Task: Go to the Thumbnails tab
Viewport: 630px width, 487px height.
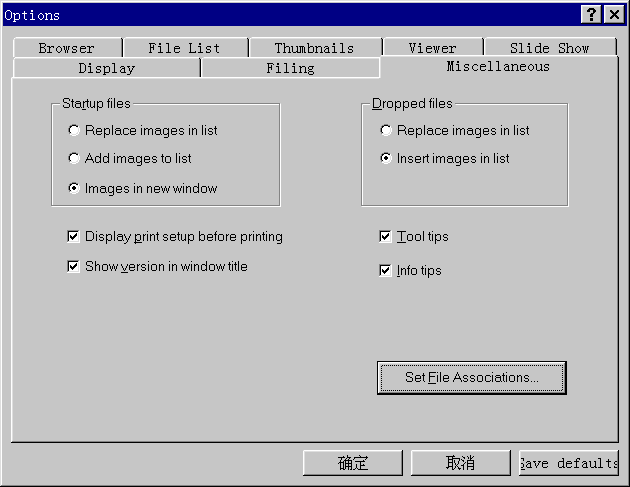Action: click(314, 48)
